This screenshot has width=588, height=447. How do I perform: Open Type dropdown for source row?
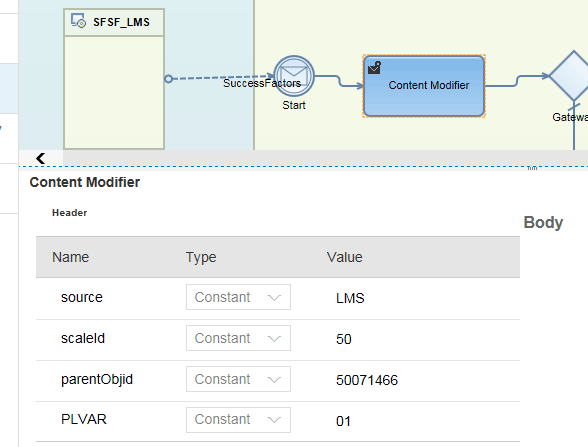[238, 297]
